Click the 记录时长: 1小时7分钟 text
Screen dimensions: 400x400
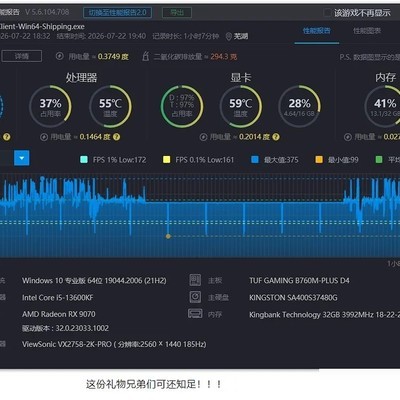(x=186, y=36)
